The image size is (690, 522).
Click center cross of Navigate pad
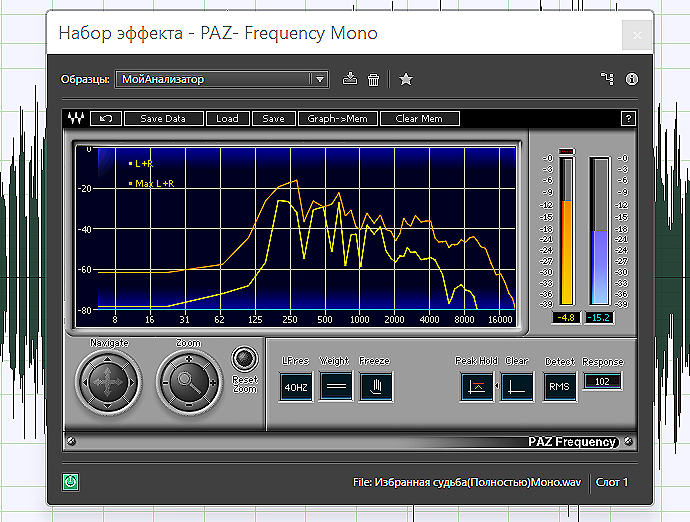[x=108, y=383]
